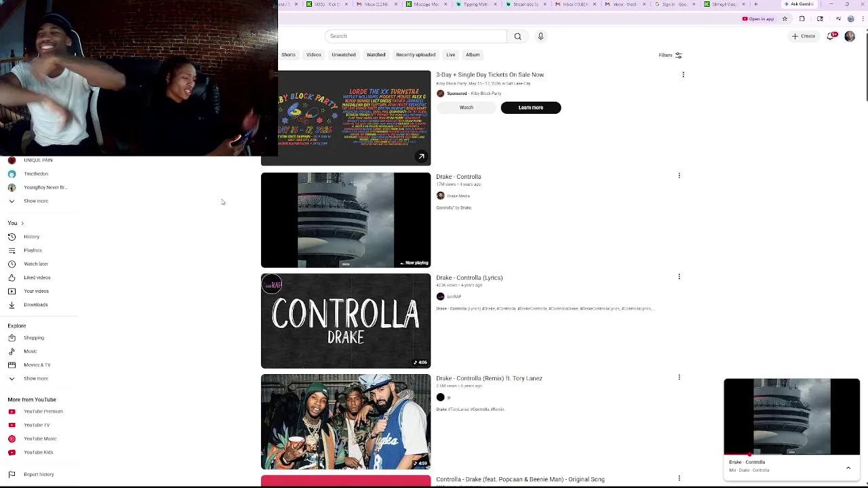Click Open in app in address bar
Viewport: 868px width, 488px height.
(758, 19)
